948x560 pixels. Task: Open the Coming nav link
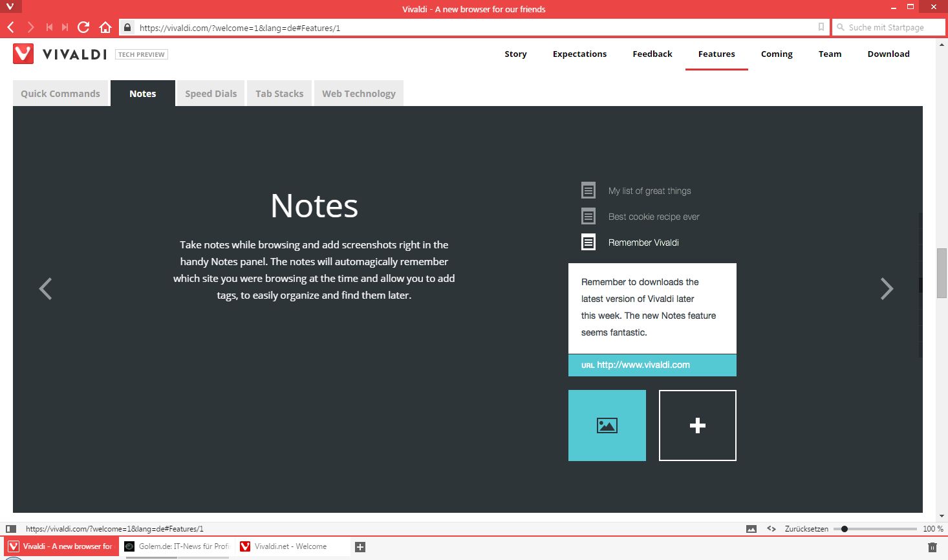777,54
